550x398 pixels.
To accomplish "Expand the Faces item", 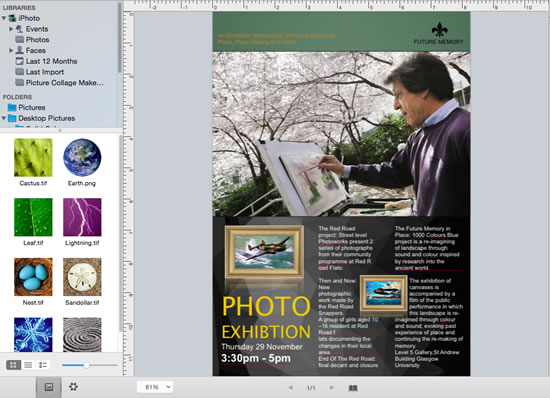I will click(11, 50).
